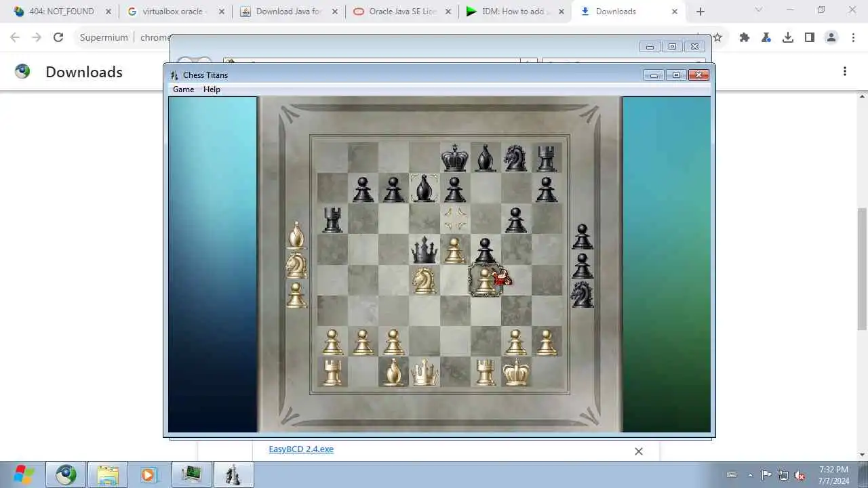Image resolution: width=868 pixels, height=488 pixels.
Task: Go back in the browser
Action: pos(15,38)
